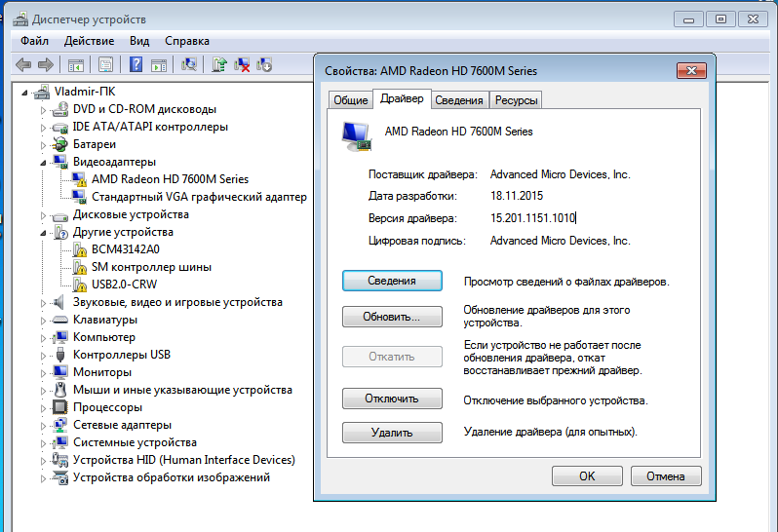Open the Properties toolbar icon
Screen dimensions: 778x532
pyautogui.click(x=105, y=65)
